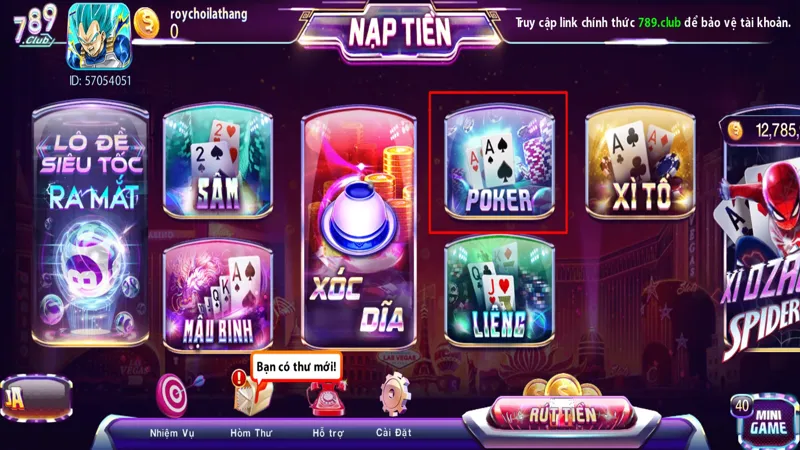Screen dimensions: 800x450
Task: Open the Mậu Binh game tile
Action: [218, 295]
